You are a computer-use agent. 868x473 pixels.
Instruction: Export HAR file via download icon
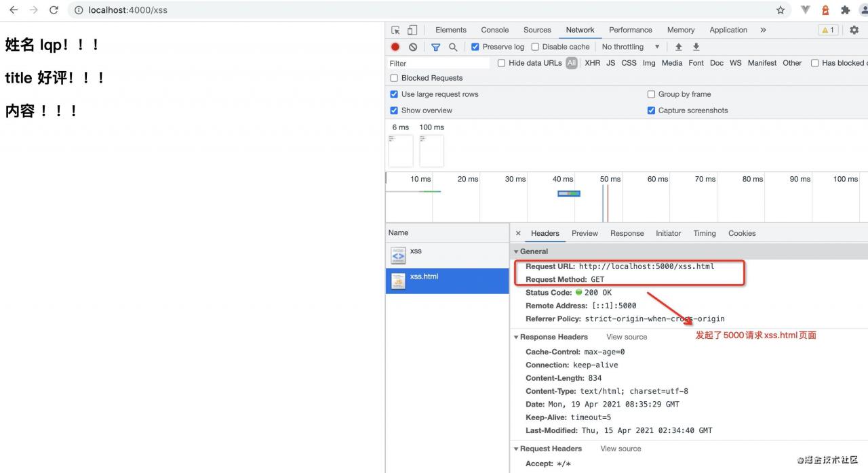click(x=696, y=47)
